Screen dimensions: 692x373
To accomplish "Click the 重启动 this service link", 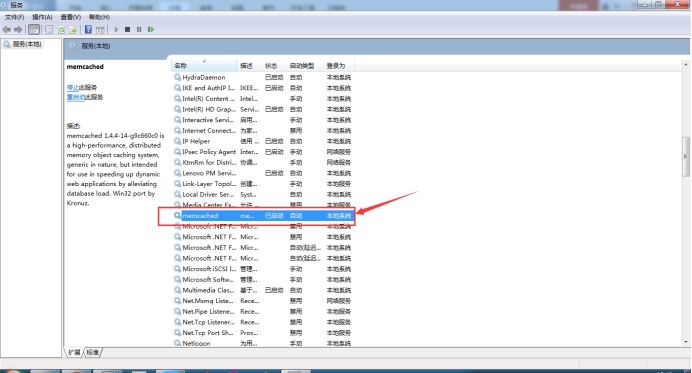I will coord(75,97).
